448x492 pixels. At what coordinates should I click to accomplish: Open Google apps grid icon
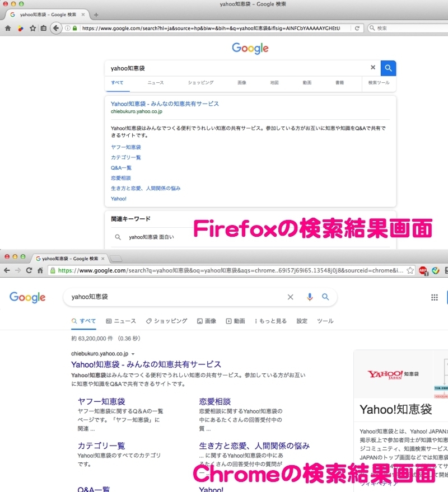pyautogui.click(x=435, y=297)
